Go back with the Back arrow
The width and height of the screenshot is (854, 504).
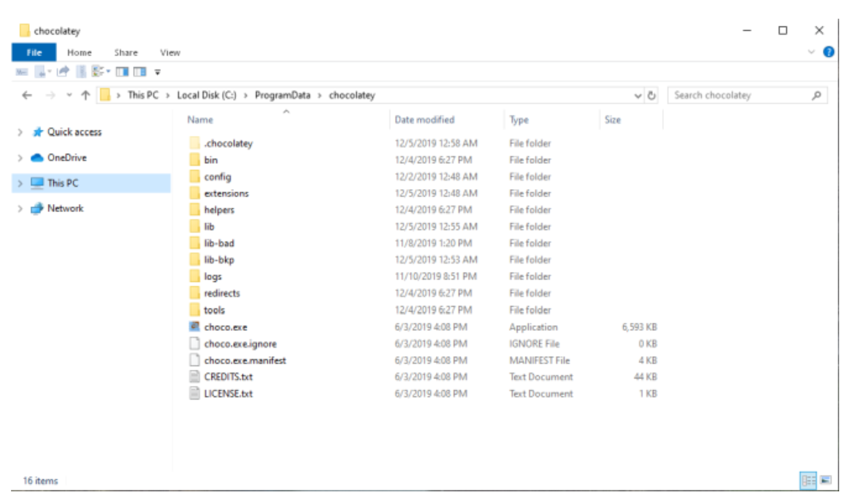[27, 95]
